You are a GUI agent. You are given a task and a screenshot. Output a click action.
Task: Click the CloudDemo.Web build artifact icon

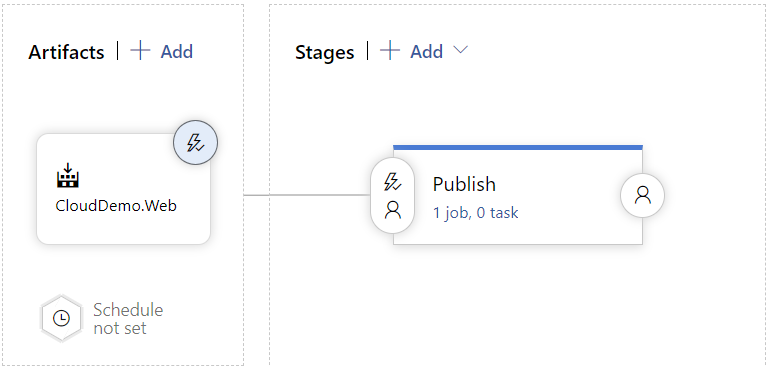68,175
